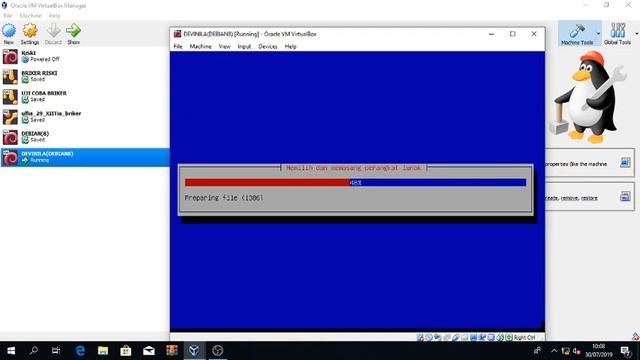
Task: Click the mouse integration status icon
Action: click(x=500, y=337)
